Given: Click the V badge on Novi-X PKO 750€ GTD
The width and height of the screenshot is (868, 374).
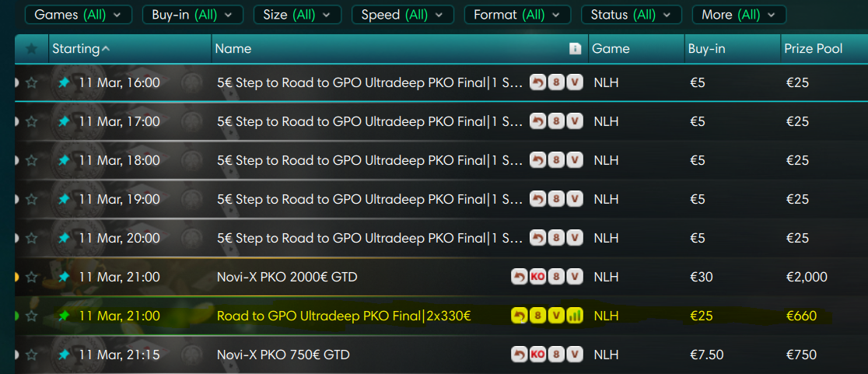Looking at the screenshot, I should point(575,355).
